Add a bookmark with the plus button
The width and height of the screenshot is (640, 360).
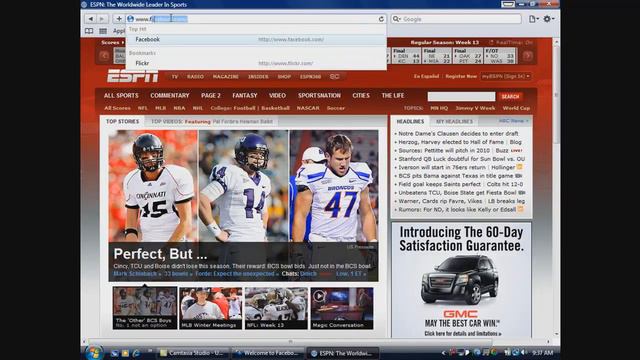pos(119,19)
